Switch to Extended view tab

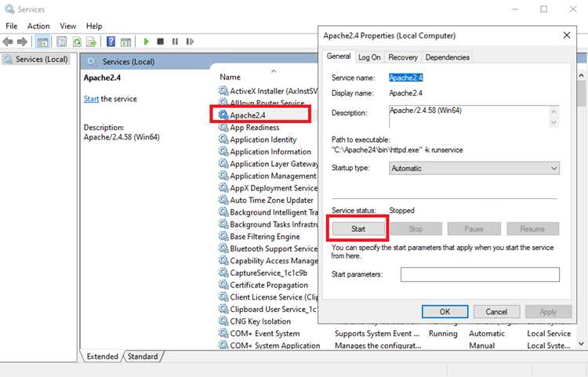click(102, 357)
